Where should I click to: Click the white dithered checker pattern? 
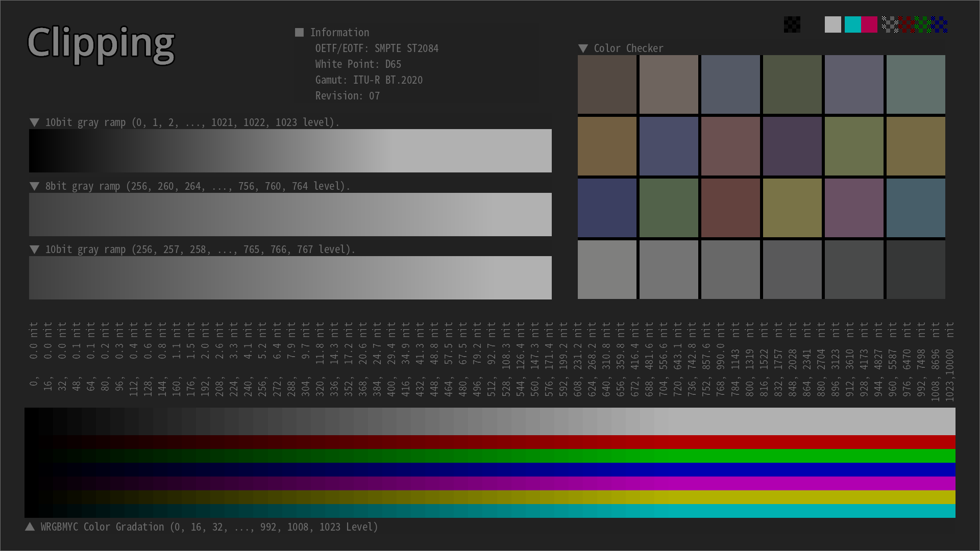[890, 24]
